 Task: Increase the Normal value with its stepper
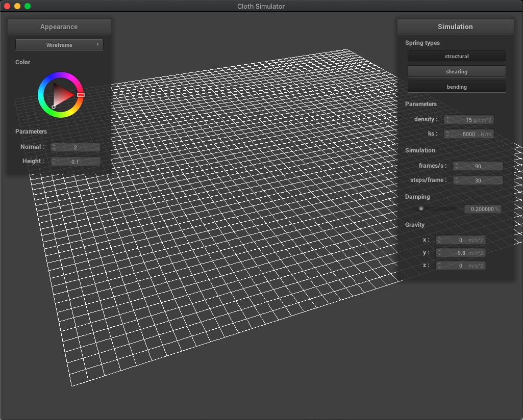click(54, 145)
